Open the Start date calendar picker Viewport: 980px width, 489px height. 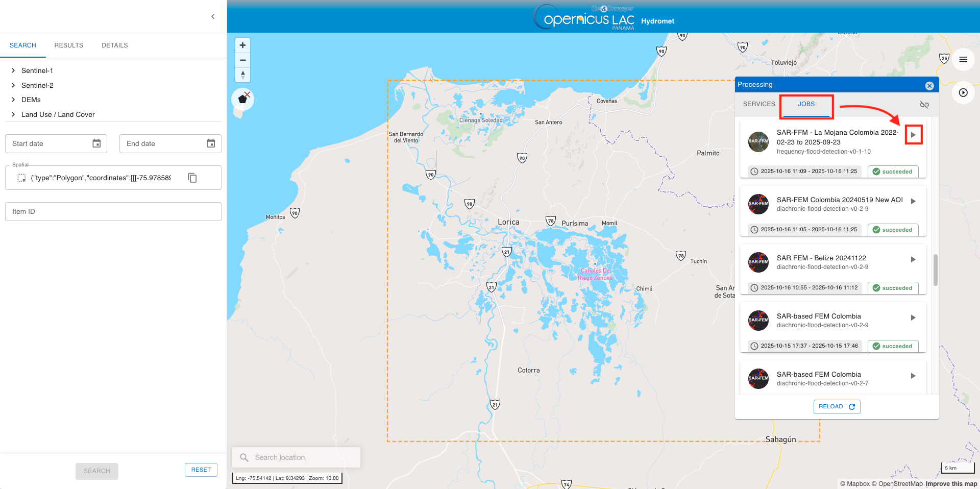96,143
